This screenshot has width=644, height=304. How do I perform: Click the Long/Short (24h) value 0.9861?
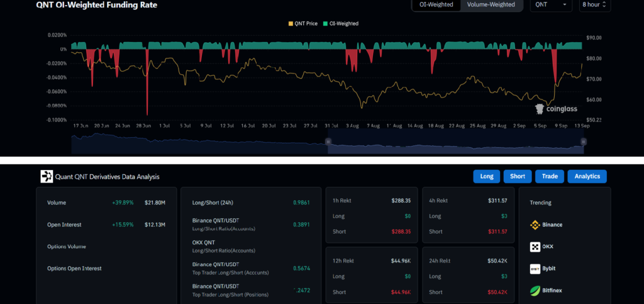point(301,203)
